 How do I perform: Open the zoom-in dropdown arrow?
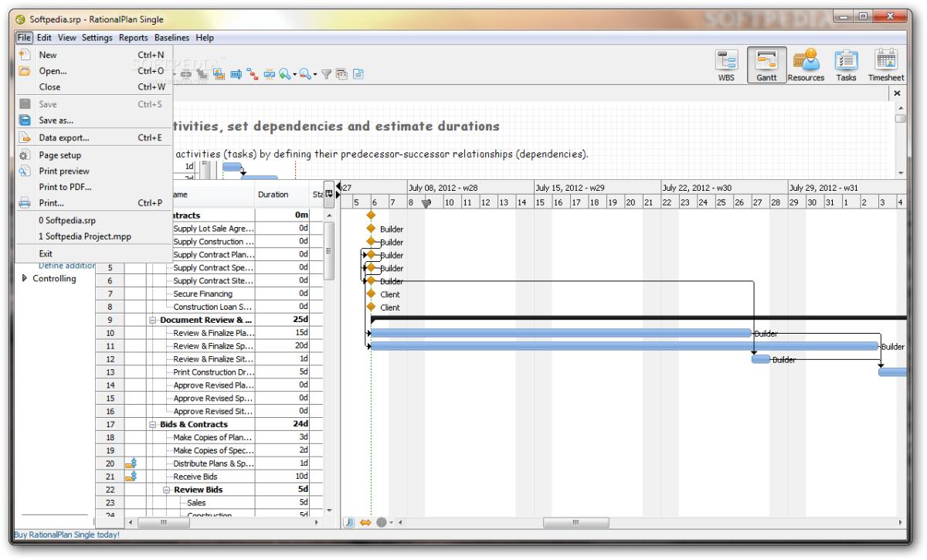coord(294,73)
